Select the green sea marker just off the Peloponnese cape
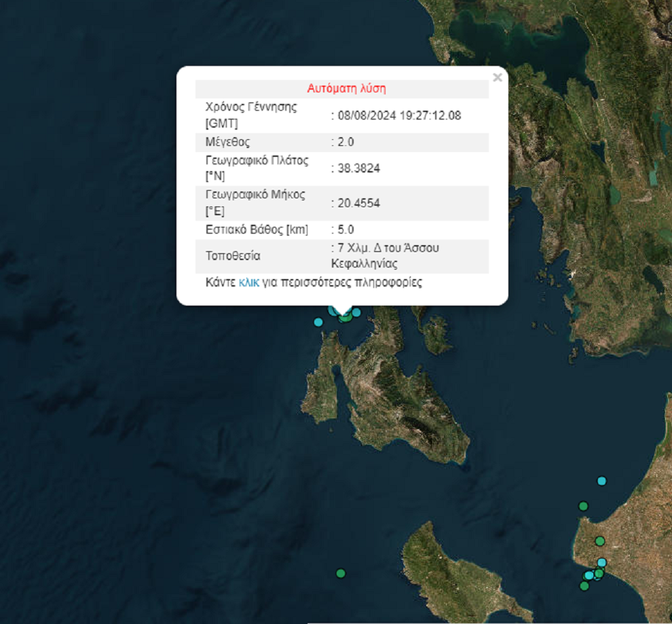The width and height of the screenshot is (672, 624). 583,506
